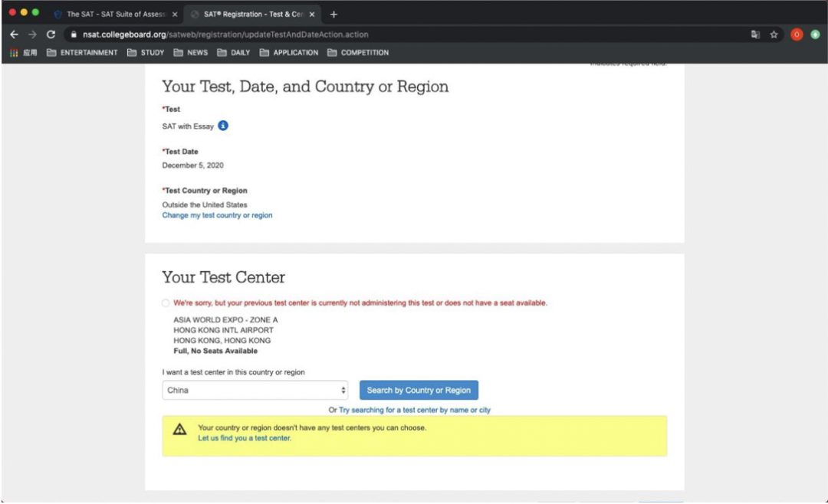Click the December 5, 2020 test date
Image resolution: width=828 pixels, height=504 pixels.
192,165
